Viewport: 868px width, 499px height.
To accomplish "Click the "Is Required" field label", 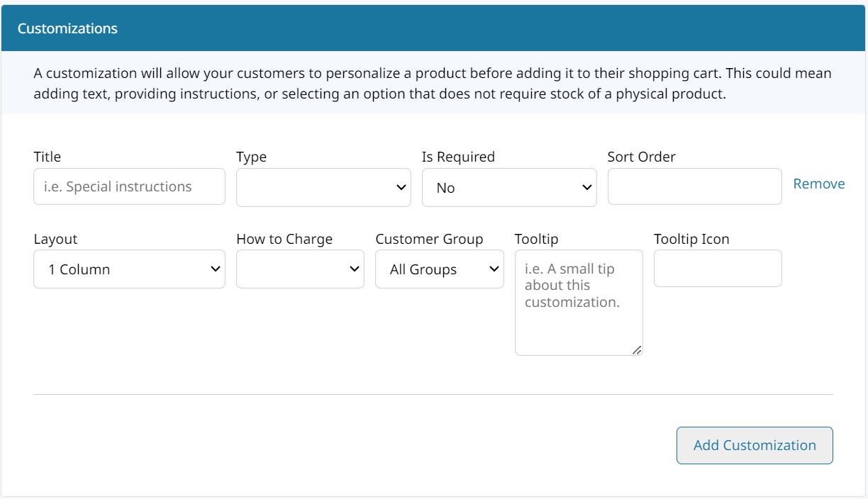I will coord(458,157).
